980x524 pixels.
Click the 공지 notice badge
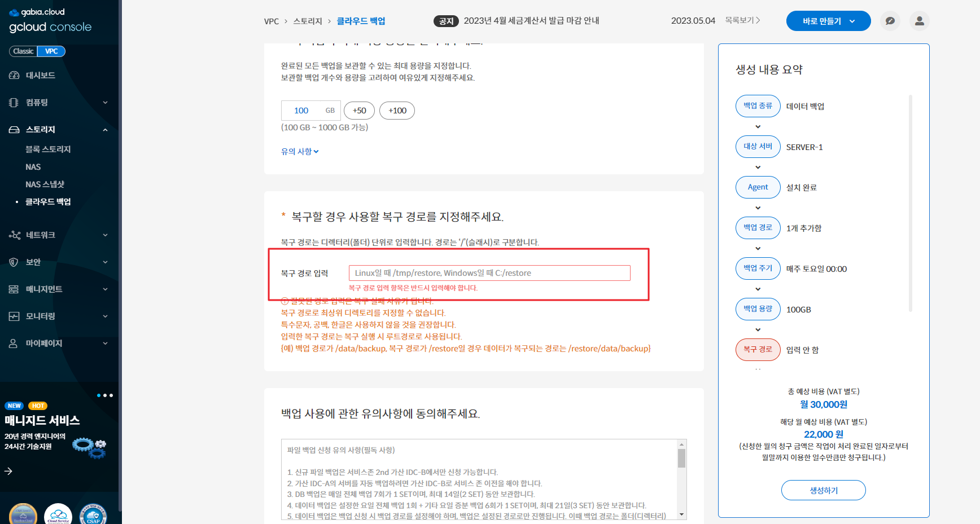click(446, 21)
